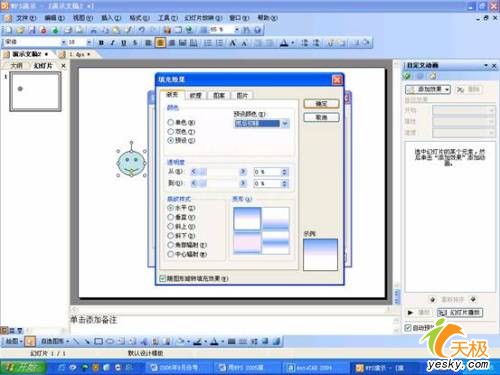Open the Slide Show (幻灯片放映) menu
The width and height of the screenshot is (500, 375).
point(203,18)
